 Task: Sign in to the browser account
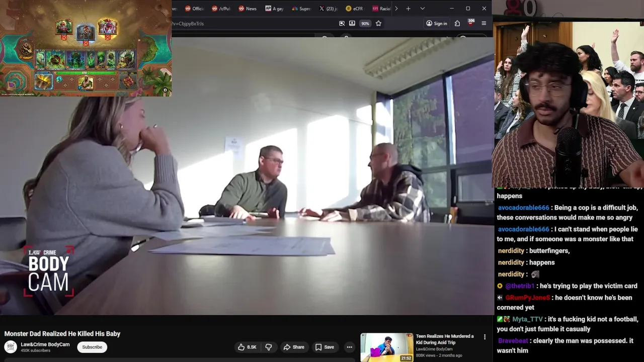pos(436,23)
